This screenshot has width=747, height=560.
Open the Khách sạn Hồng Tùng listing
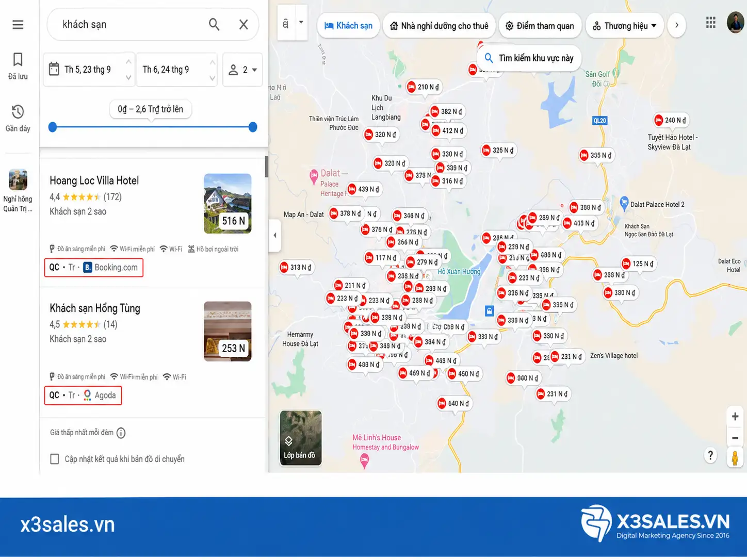(x=95, y=308)
